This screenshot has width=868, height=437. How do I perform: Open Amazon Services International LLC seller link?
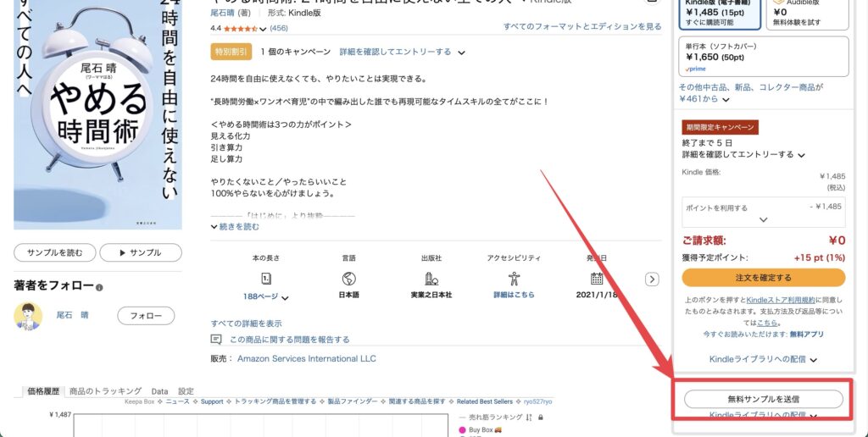pos(307,358)
